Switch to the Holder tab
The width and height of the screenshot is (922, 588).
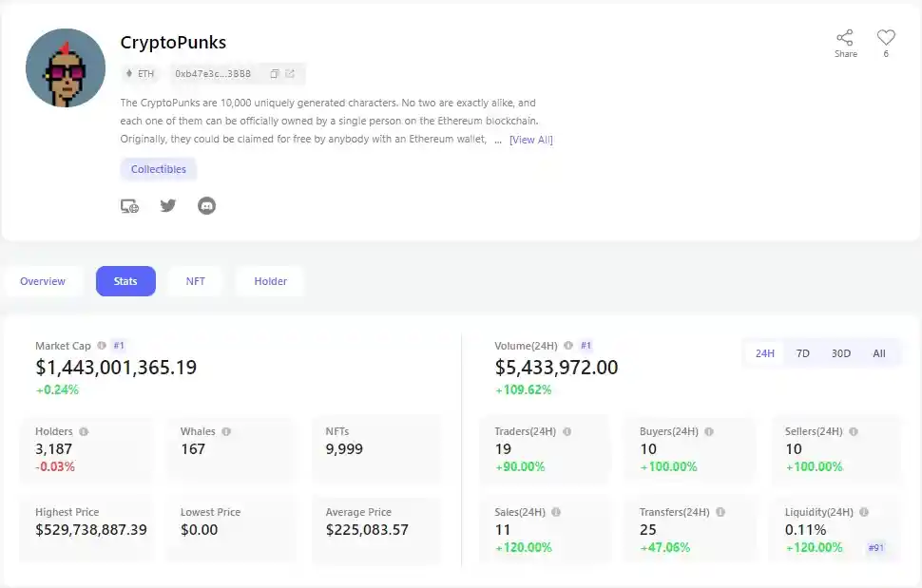coord(270,280)
